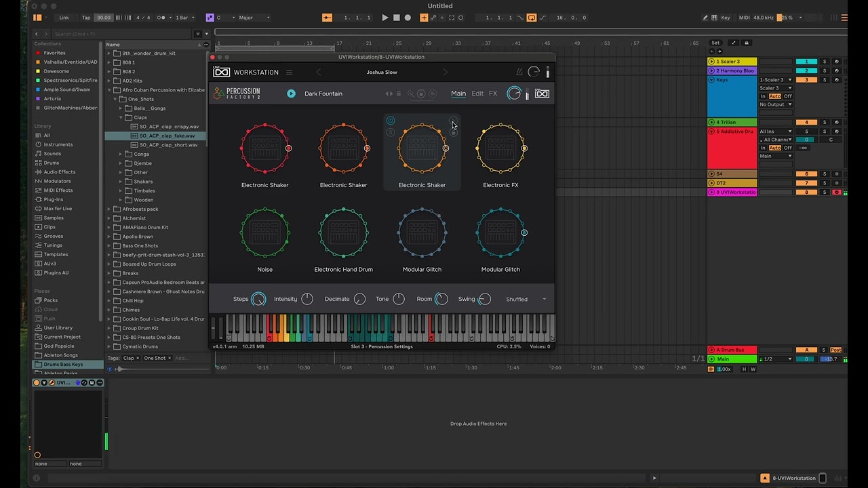This screenshot has width=868, height=488.
Task: Select the Electronic FX yellow ring
Action: (x=501, y=148)
